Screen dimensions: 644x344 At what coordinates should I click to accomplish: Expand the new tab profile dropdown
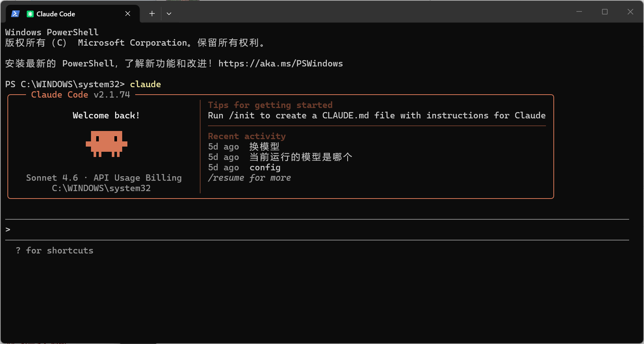point(169,14)
